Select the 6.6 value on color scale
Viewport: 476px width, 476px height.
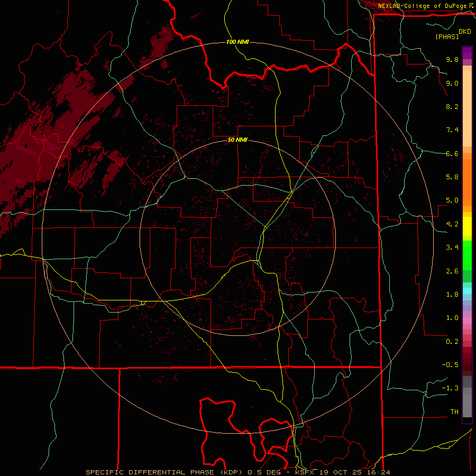coord(452,153)
